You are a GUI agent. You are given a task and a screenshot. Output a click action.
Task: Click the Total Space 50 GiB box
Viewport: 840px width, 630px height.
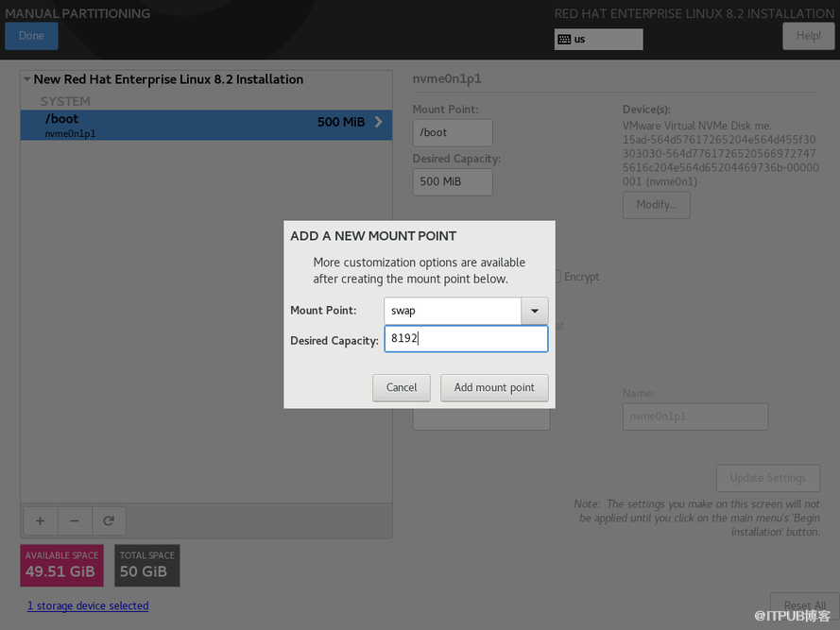[147, 565]
